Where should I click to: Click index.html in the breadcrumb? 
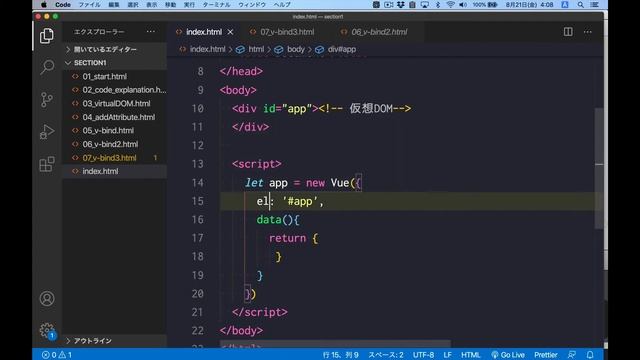(x=207, y=49)
